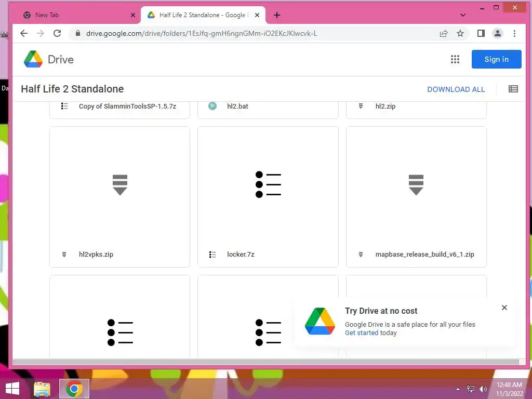Switch to list layout view

pyautogui.click(x=513, y=89)
